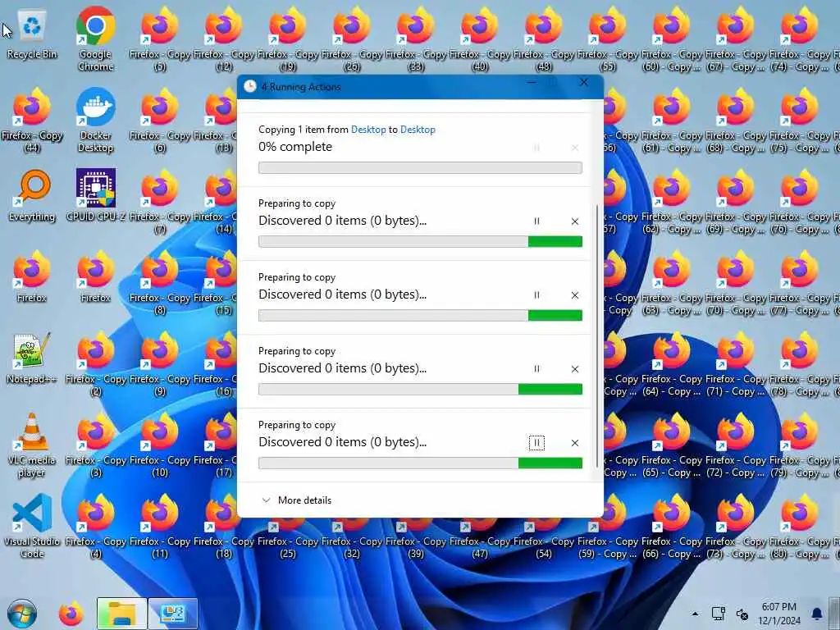Image resolution: width=840 pixels, height=630 pixels.
Task: Expand More details in copy dialog
Action: tap(296, 500)
